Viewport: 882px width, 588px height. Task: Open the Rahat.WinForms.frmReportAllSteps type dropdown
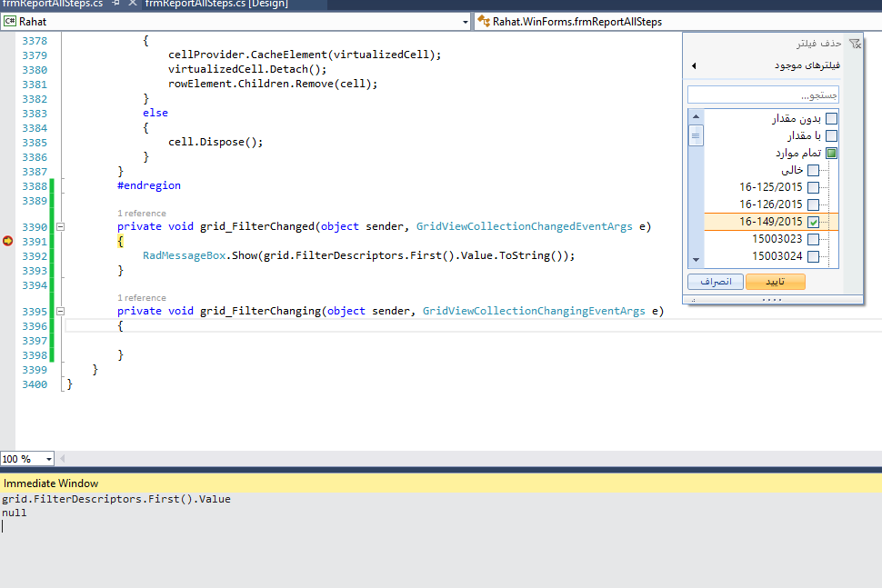677,22
